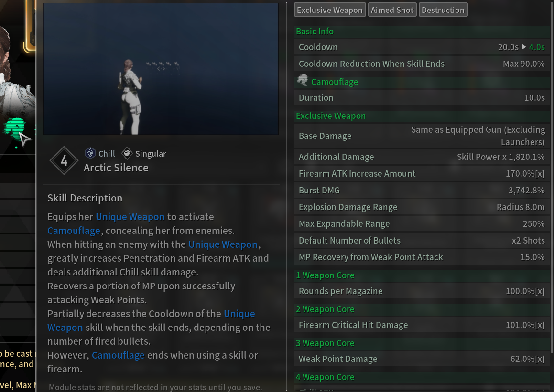
Task: Open the Aimed Shot tag
Action: pos(392,10)
